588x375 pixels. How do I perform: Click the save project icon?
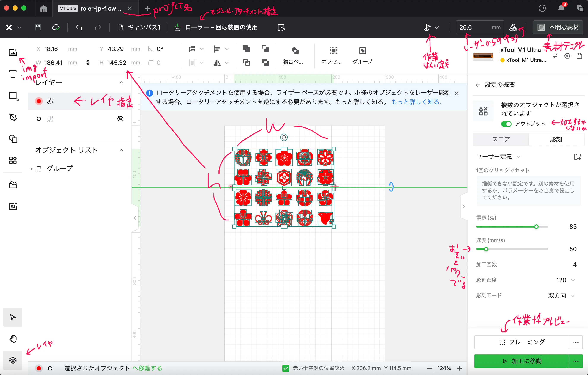(x=38, y=27)
